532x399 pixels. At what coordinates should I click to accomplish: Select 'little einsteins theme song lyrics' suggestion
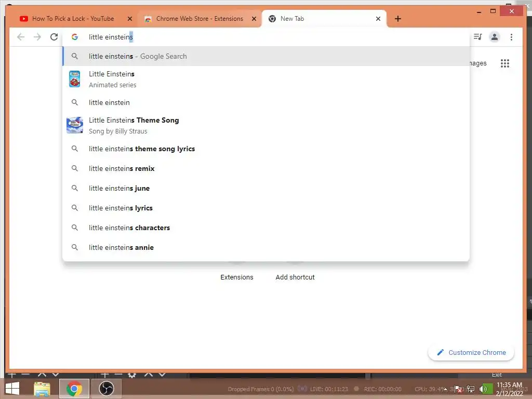click(266, 149)
